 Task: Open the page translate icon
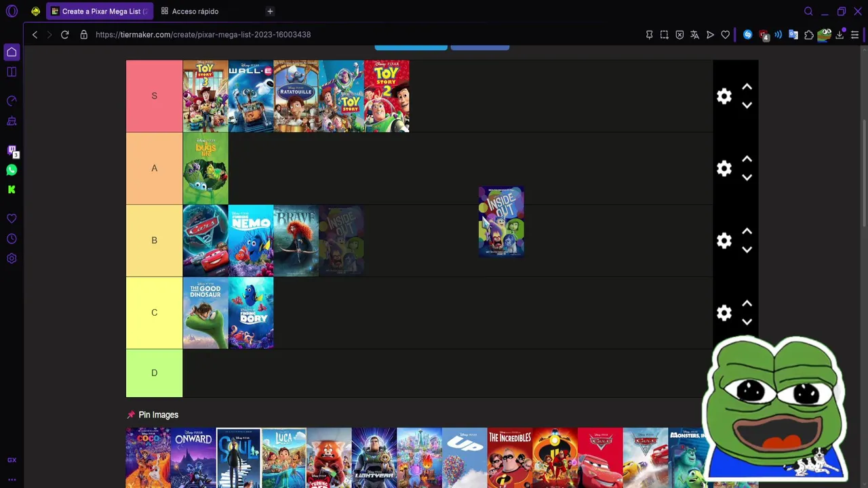coord(694,35)
